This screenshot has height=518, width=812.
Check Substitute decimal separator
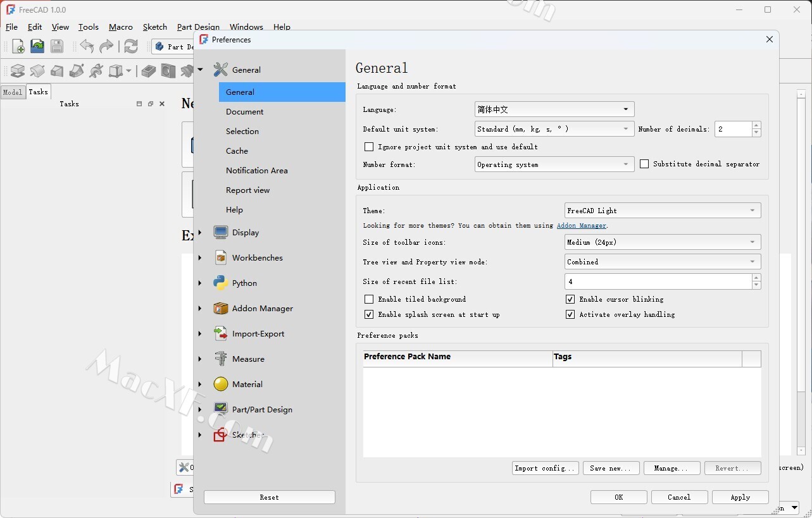point(644,164)
